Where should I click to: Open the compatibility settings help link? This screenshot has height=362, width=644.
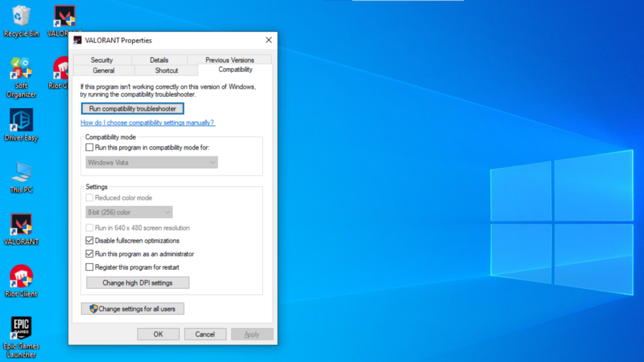[x=147, y=123]
